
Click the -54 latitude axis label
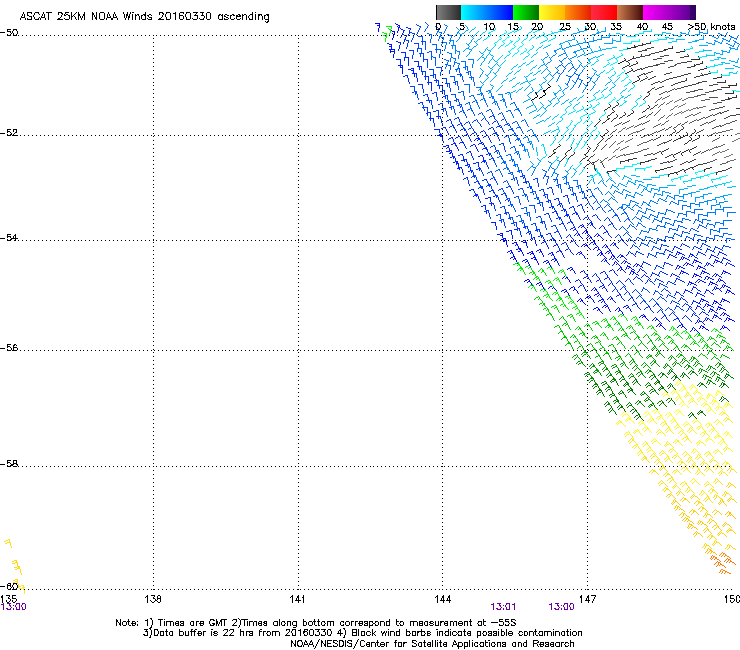(x=9, y=237)
